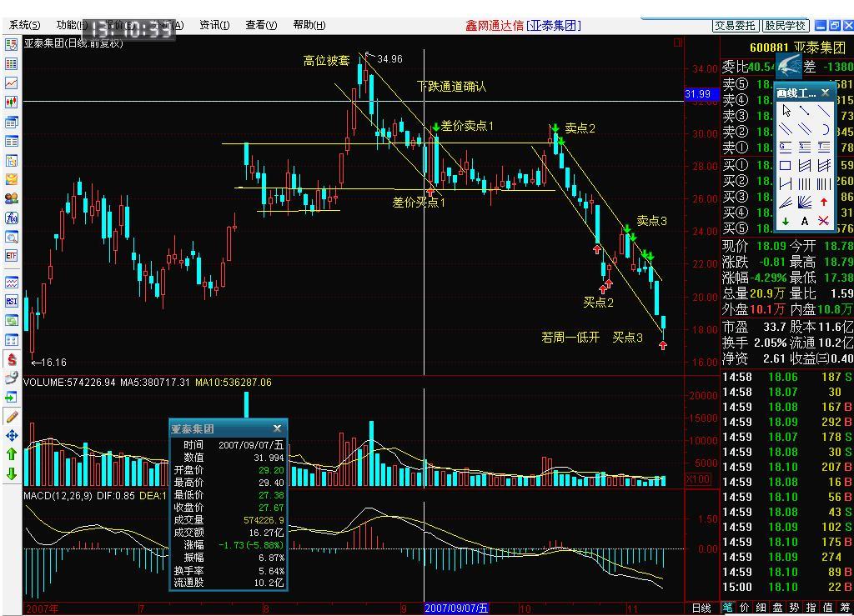Select the line segment drawing tool
The image size is (854, 616).
coord(805,112)
